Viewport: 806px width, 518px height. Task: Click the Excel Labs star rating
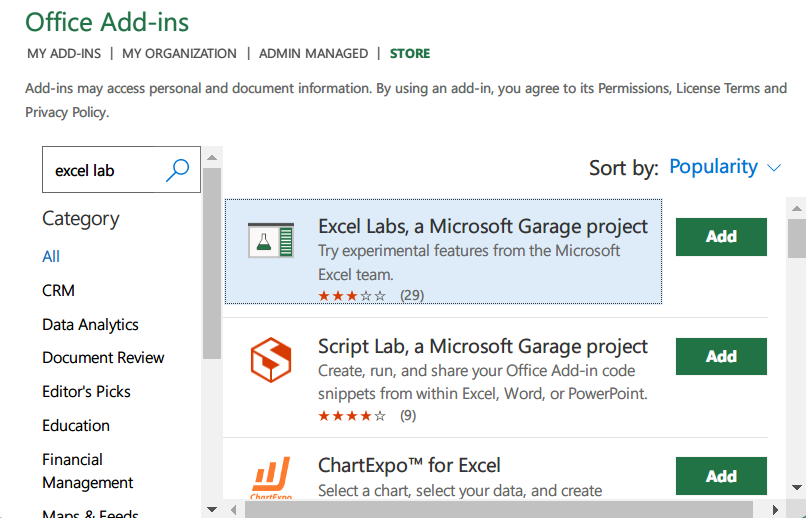click(x=352, y=296)
